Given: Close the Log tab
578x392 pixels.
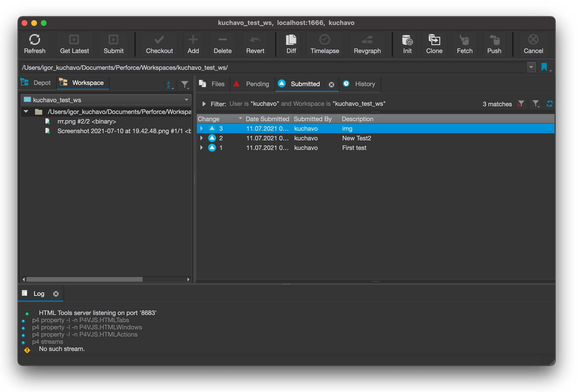Looking at the screenshot, I should pos(56,294).
